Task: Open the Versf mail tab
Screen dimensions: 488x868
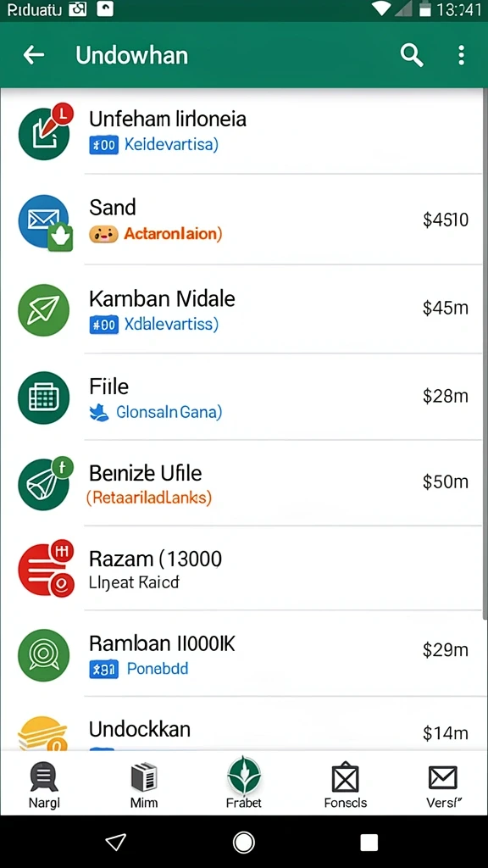Action: (443, 785)
